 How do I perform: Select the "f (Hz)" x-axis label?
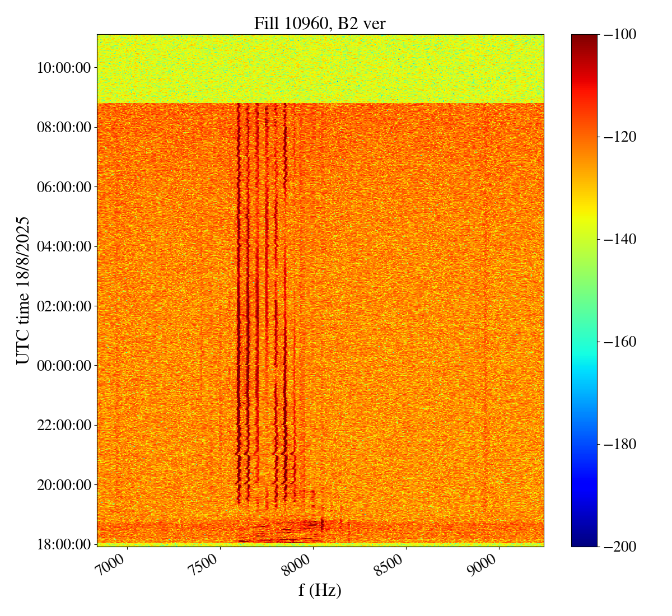click(x=320, y=590)
